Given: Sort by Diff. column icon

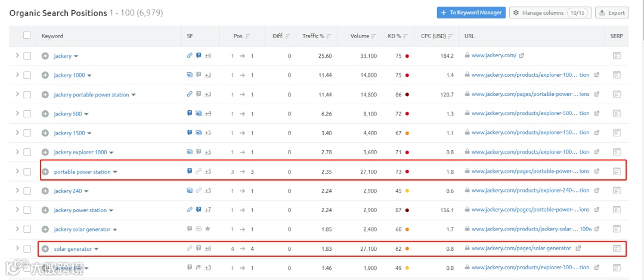Looking at the screenshot, I should point(287,36).
